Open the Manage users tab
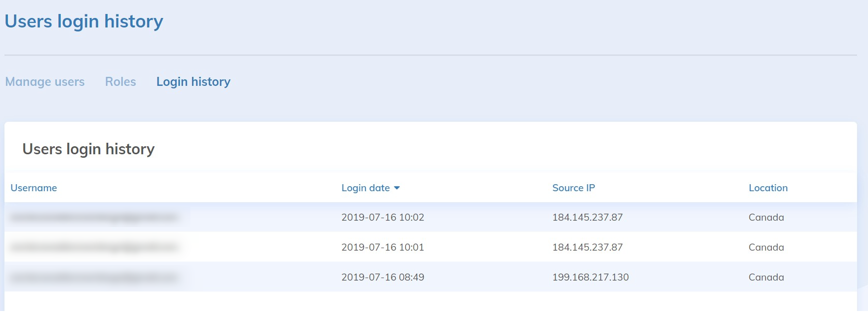Viewport: 868px width, 313px height. (x=45, y=82)
